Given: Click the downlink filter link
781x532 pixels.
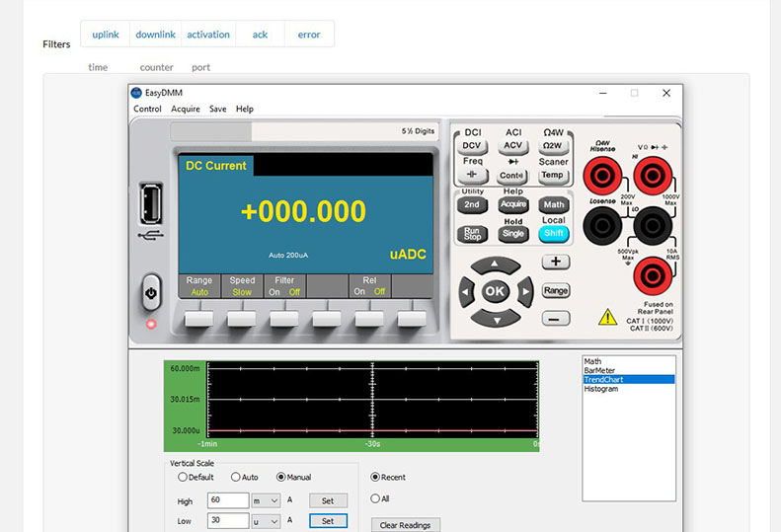Looking at the screenshot, I should [155, 35].
